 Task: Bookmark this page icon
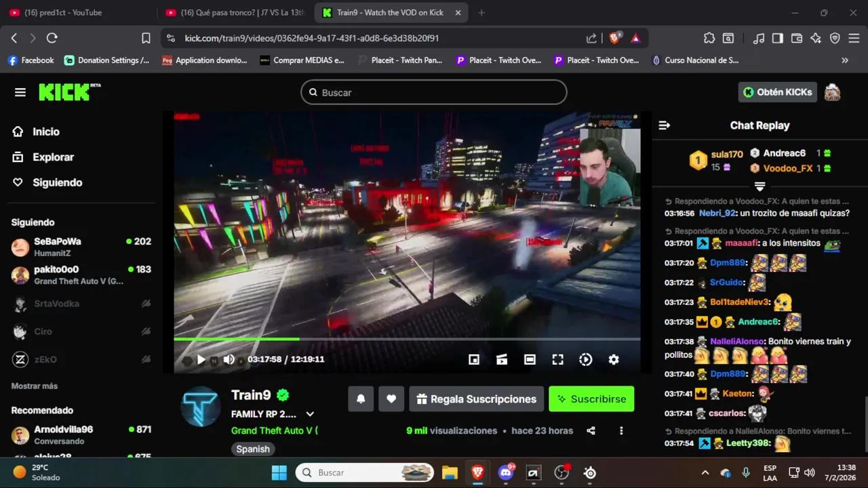pos(146,39)
